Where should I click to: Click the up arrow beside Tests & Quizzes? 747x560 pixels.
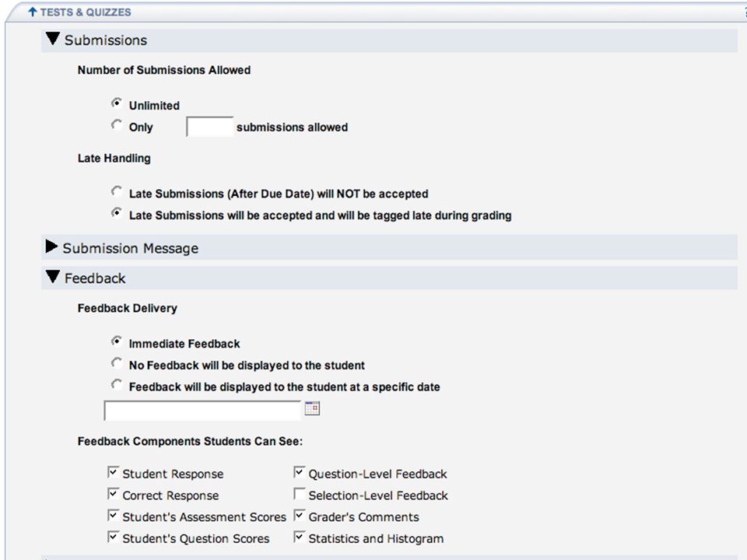33,12
